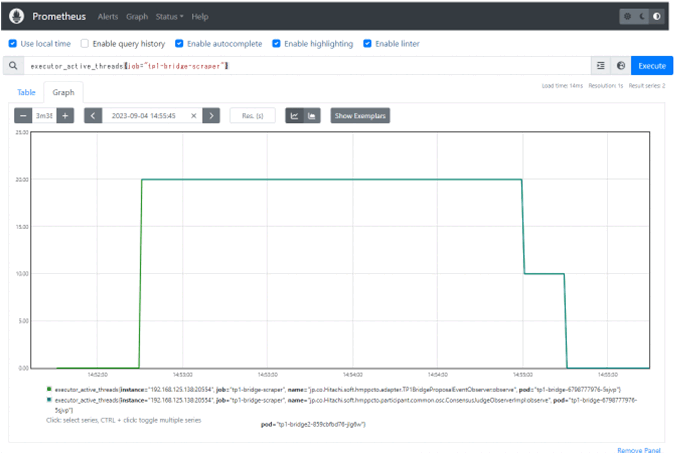The height and width of the screenshot is (455, 681).
Task: Open the Graph navigation item
Action: (137, 16)
